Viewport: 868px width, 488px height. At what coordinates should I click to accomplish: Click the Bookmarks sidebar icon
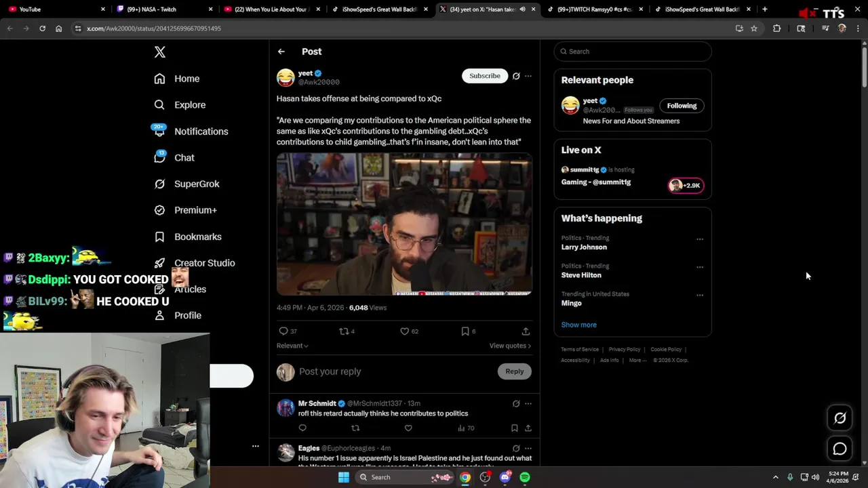(159, 237)
